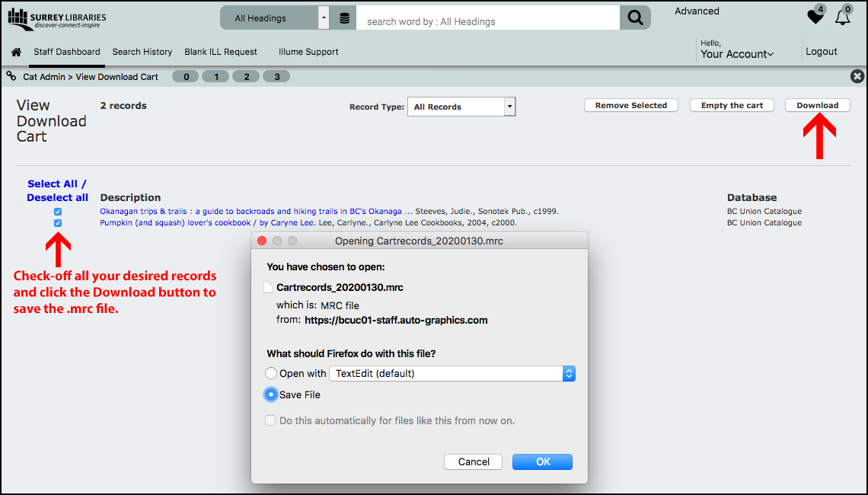Image resolution: width=868 pixels, height=495 pixels.
Task: Open the database stack icon selector
Action: click(344, 18)
